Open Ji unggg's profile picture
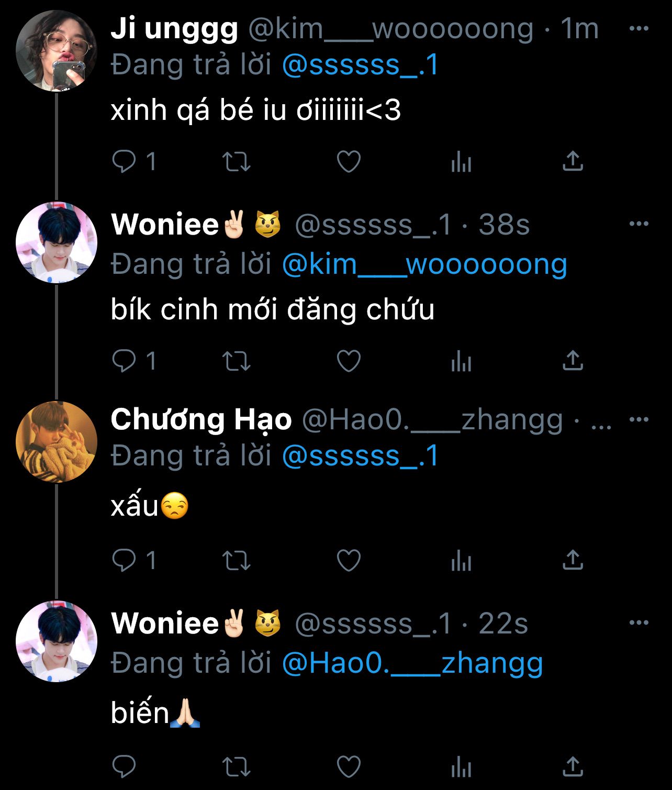Image resolution: width=672 pixels, height=790 pixels. pos(57,51)
